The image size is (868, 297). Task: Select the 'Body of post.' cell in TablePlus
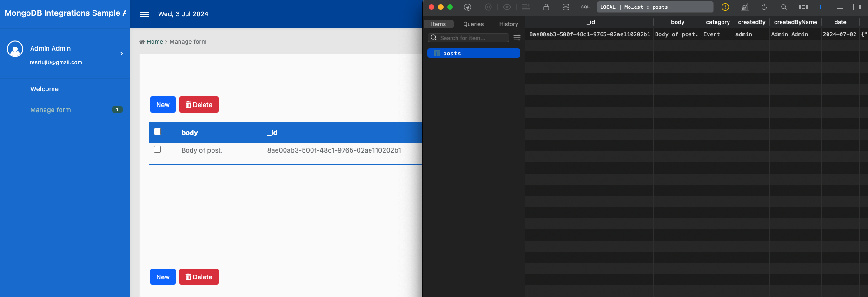pos(677,34)
